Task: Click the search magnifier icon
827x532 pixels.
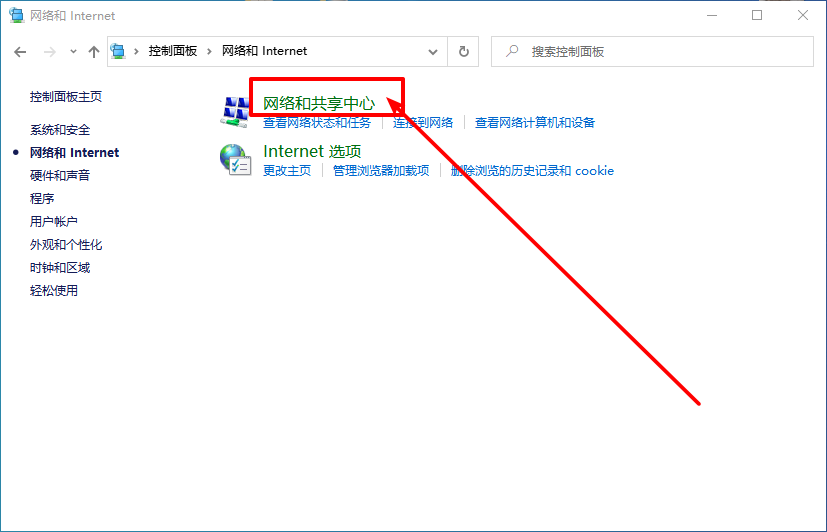Action: pyautogui.click(x=512, y=51)
